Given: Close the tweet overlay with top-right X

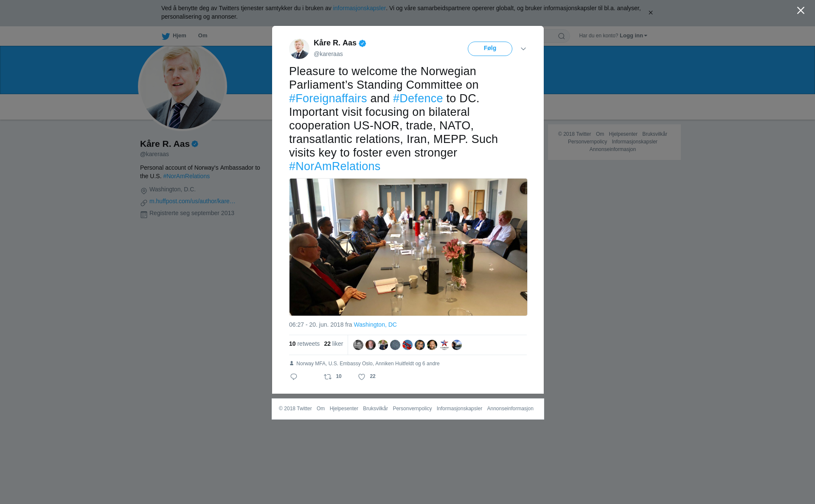Looking at the screenshot, I should click(801, 11).
